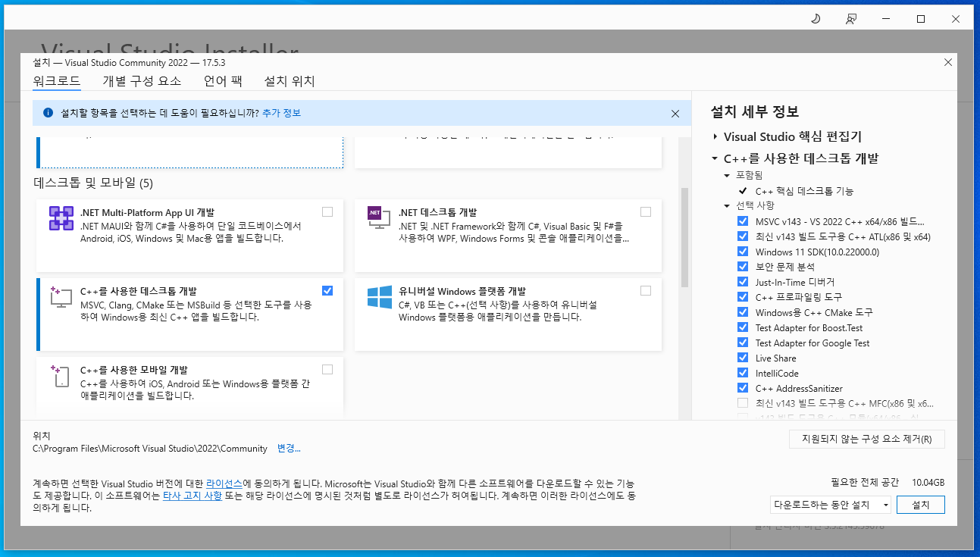Open the 추가 정보 link
The height and width of the screenshot is (557, 980).
click(281, 113)
